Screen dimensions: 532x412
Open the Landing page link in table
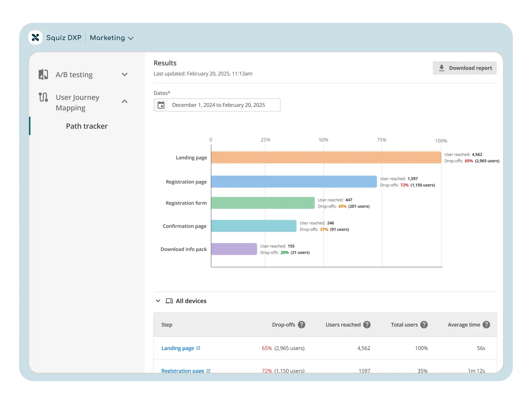pos(178,348)
